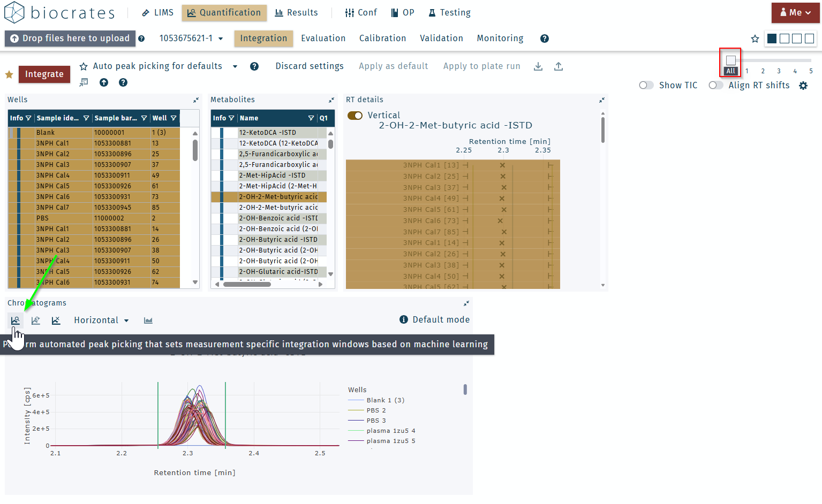Click the Default mode info icon
This screenshot has height=504, width=822.
point(404,319)
